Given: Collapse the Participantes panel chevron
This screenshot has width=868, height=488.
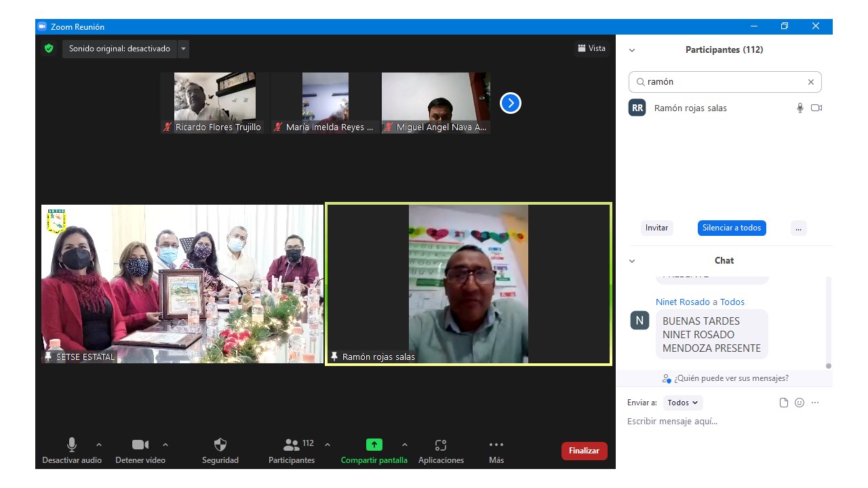Looking at the screenshot, I should pyautogui.click(x=632, y=50).
